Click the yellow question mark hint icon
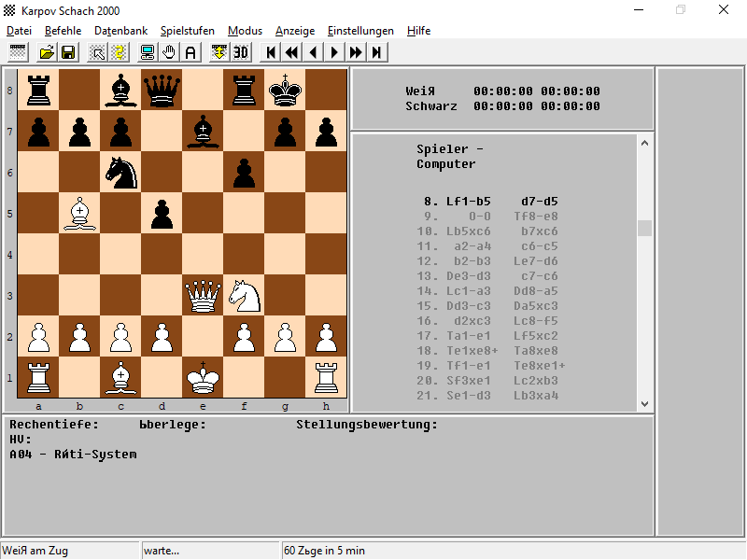This screenshot has width=747, height=560. coord(120,52)
